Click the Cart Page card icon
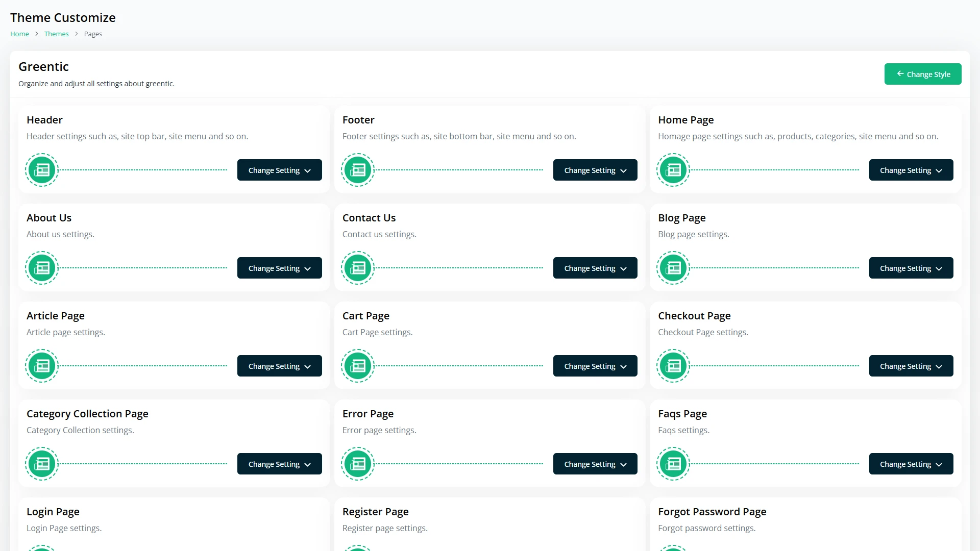The width and height of the screenshot is (980, 551). click(x=358, y=366)
